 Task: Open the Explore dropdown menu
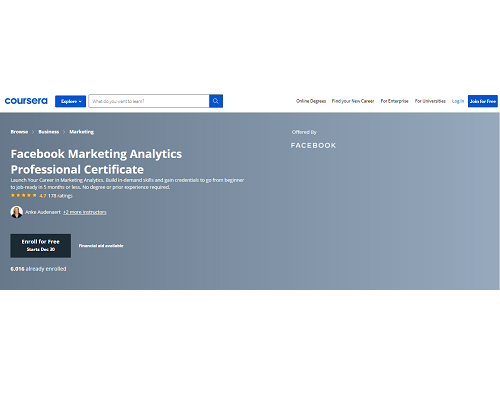click(70, 101)
